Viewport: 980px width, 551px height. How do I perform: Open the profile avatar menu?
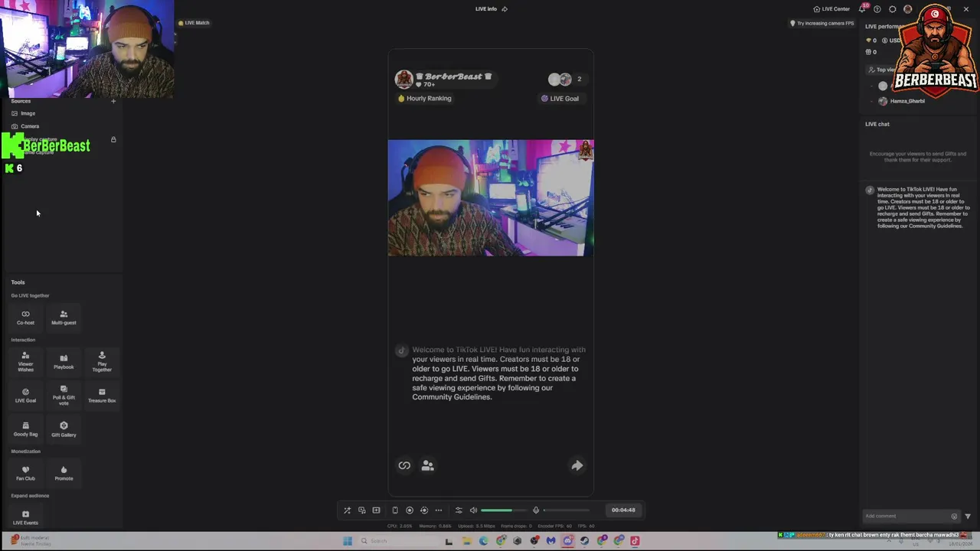pyautogui.click(x=908, y=9)
